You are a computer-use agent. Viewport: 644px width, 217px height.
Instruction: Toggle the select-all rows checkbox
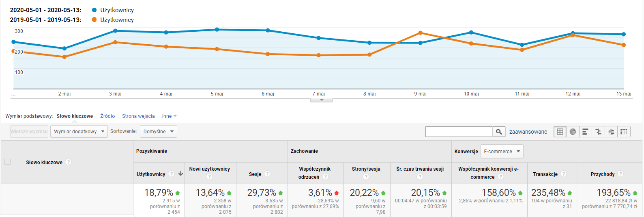[x=7, y=162]
